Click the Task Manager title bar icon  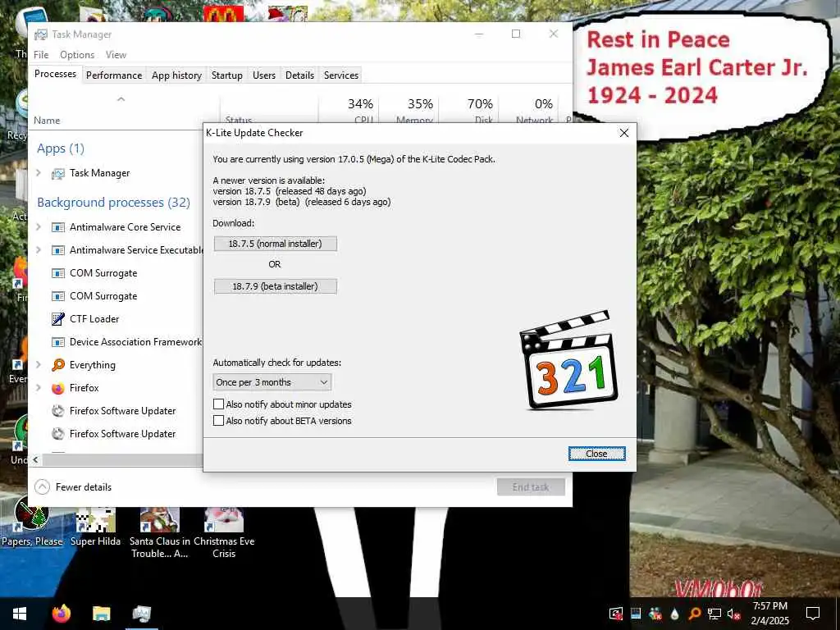[x=41, y=34]
